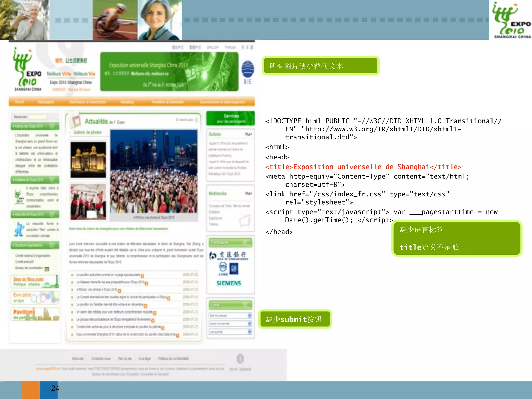
Task: Open the Marketing menu item
Action: click(127, 102)
